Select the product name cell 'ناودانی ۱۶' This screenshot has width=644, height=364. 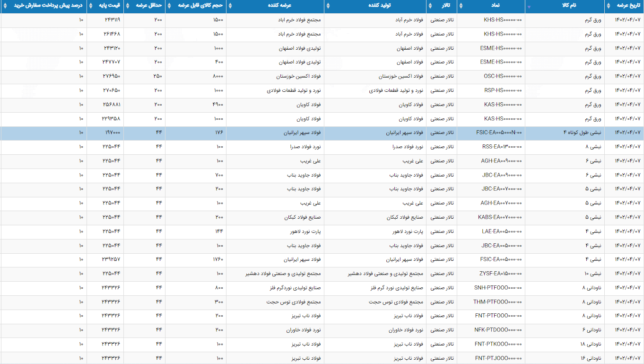click(591, 358)
